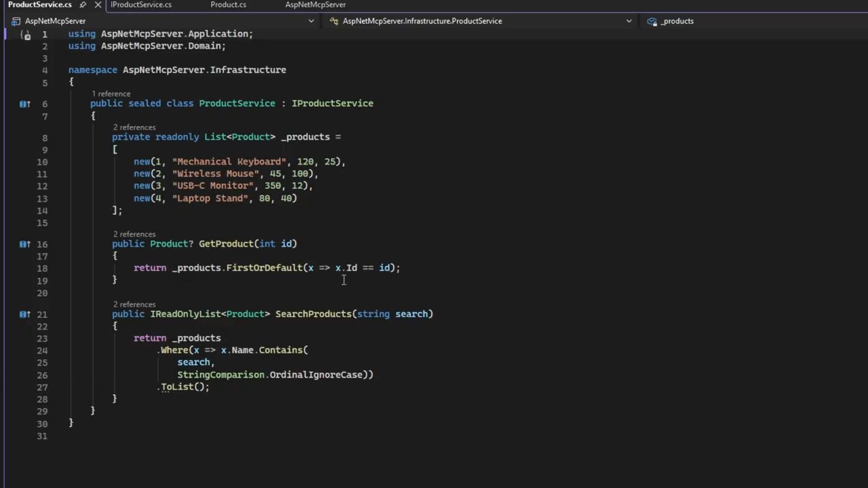This screenshot has height=488, width=868.
Task: Switch to the IProductService.cs tab
Action: click(141, 5)
